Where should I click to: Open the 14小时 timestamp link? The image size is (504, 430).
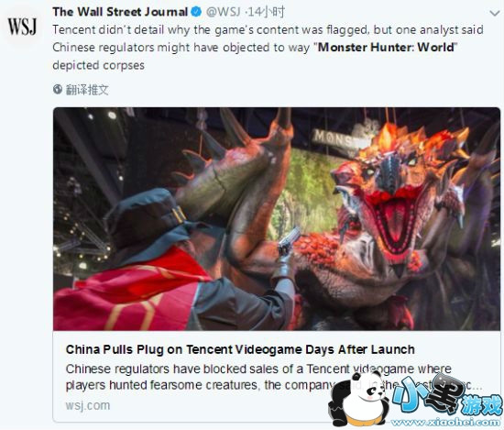[267, 12]
